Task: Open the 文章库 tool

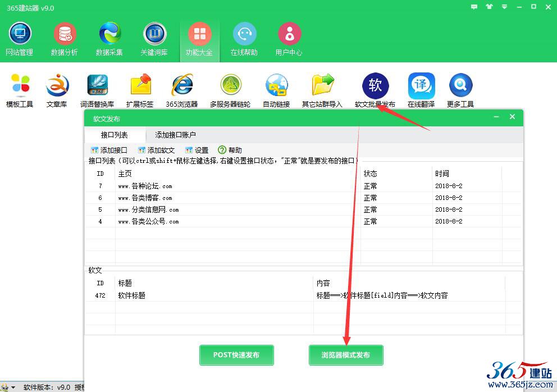Action: click(57, 90)
